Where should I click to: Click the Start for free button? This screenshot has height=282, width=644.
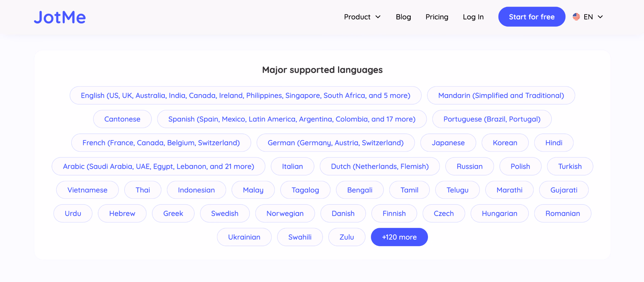coord(532,17)
